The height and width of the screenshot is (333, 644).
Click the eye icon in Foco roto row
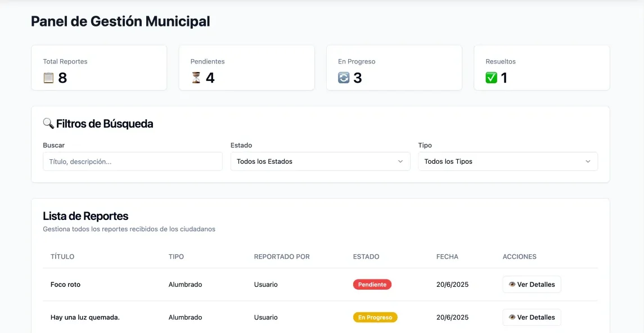512,284
